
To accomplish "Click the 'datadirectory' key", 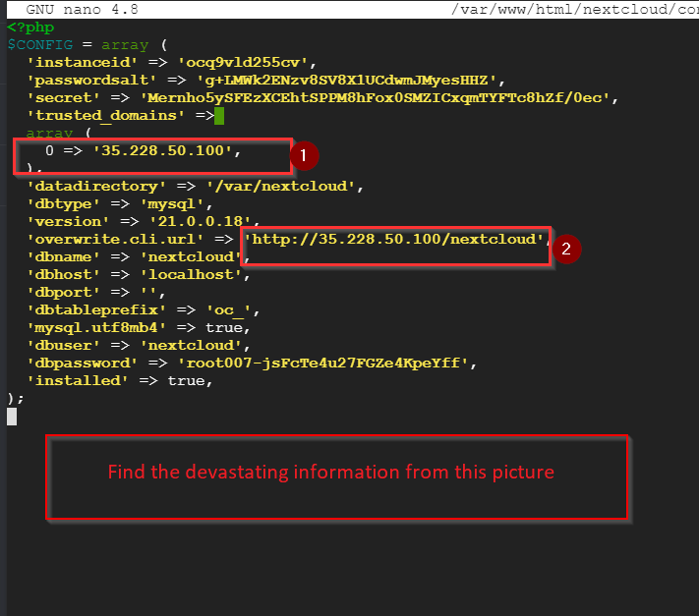I will pos(96,187).
